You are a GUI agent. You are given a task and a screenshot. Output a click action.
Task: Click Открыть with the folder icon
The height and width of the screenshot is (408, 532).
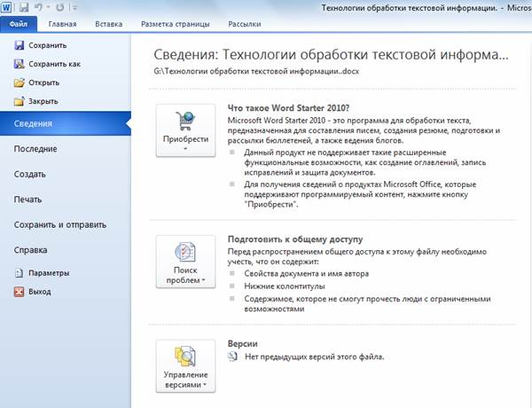(x=43, y=82)
